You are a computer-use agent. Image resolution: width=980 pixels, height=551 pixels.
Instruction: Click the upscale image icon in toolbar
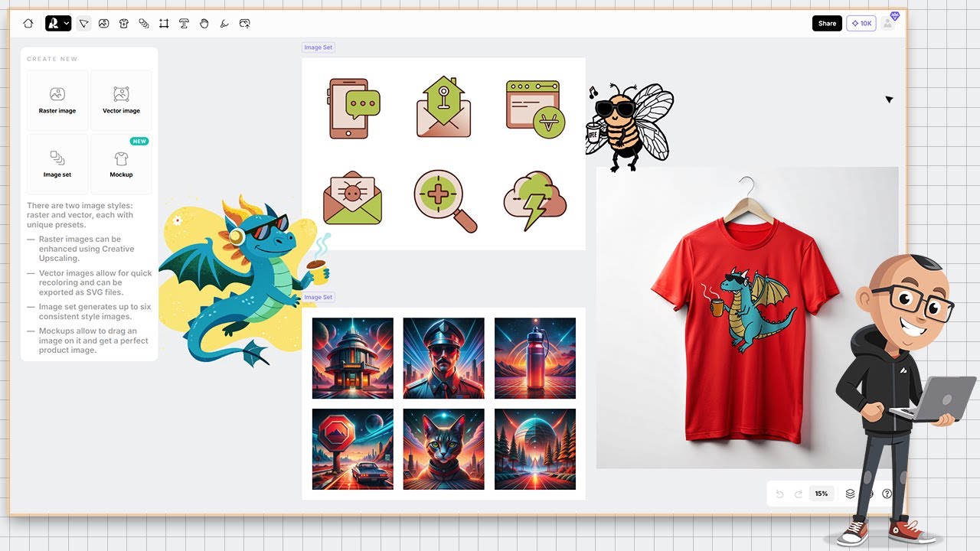click(244, 24)
